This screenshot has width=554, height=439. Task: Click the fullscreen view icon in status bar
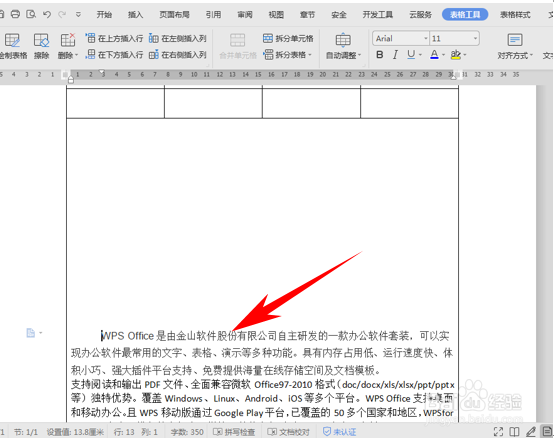498,432
